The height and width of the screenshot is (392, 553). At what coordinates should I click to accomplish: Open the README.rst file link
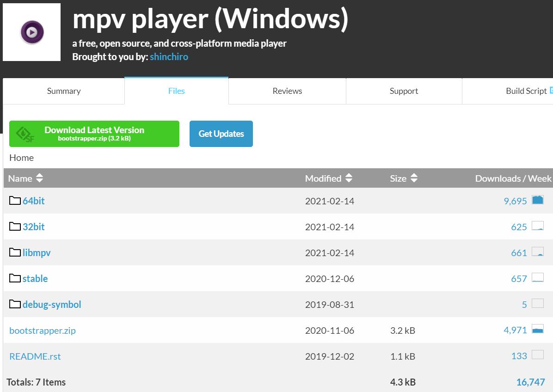[x=35, y=356]
